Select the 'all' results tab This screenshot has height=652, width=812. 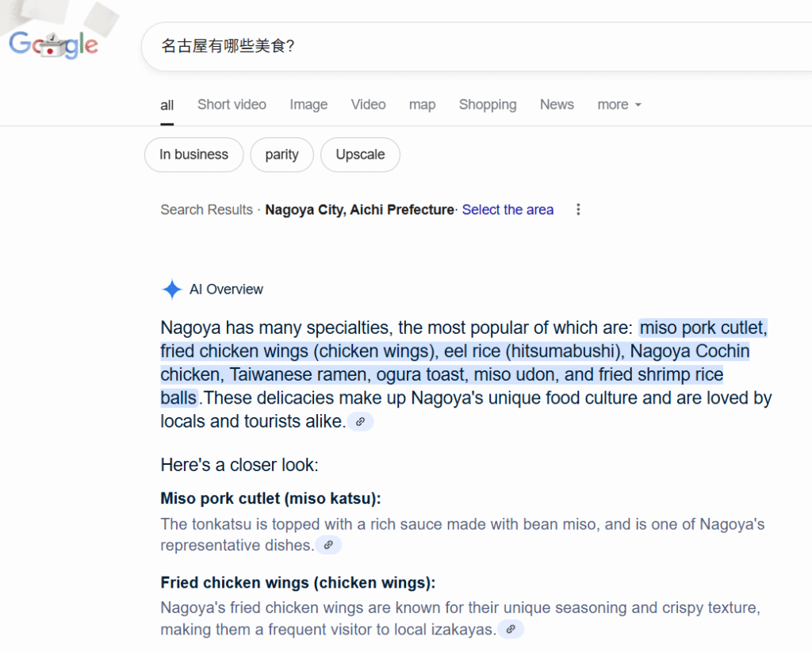click(167, 105)
